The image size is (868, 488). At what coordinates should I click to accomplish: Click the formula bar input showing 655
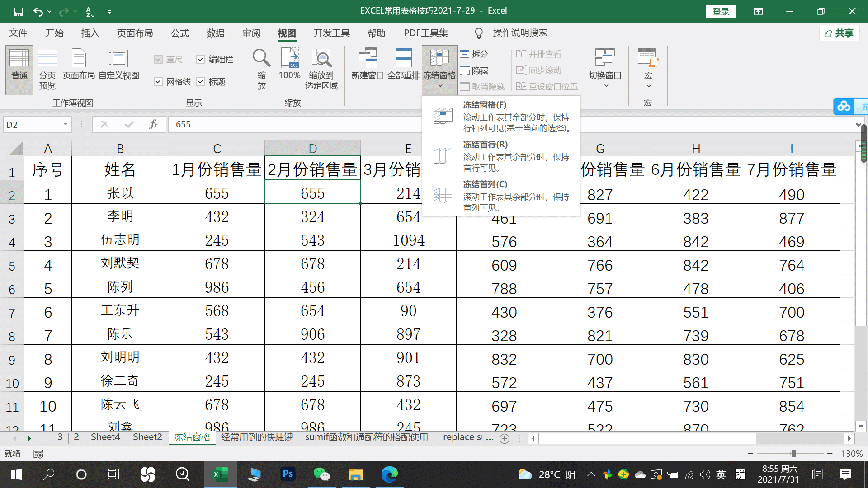[511, 124]
